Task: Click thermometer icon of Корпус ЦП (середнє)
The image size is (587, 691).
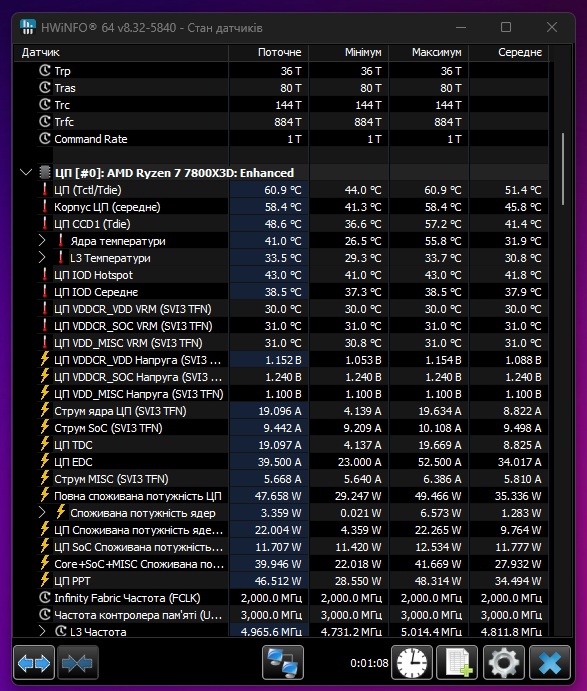Action: pos(45,207)
